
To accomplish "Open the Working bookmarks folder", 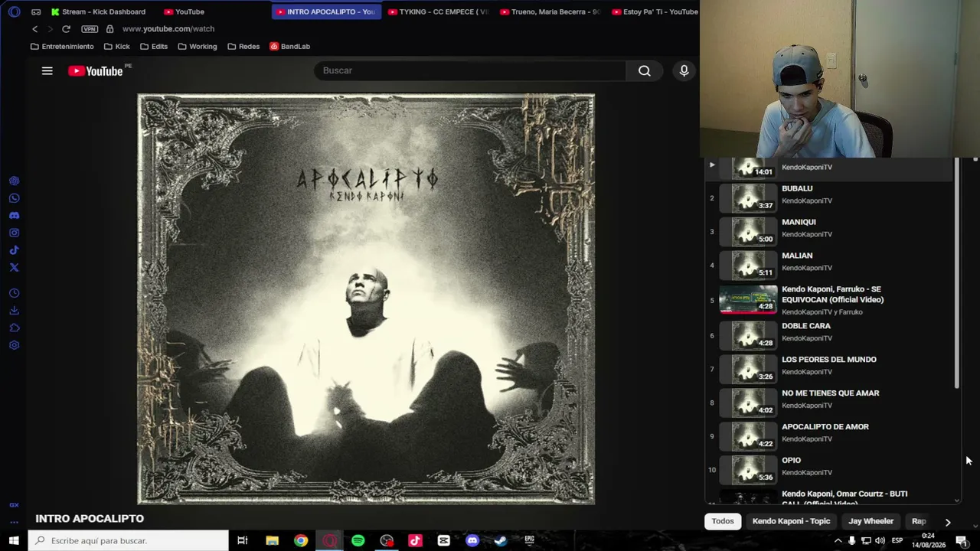I will [x=198, y=47].
